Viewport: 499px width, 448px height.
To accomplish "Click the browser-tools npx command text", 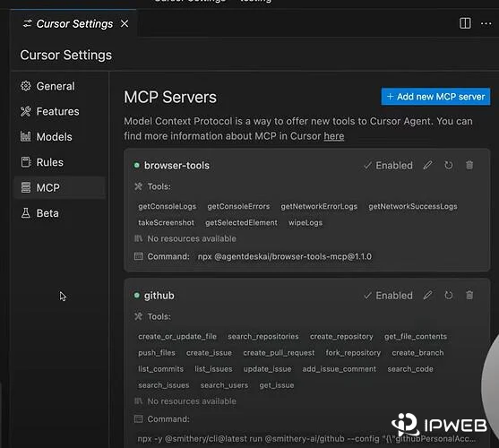I will [285, 256].
